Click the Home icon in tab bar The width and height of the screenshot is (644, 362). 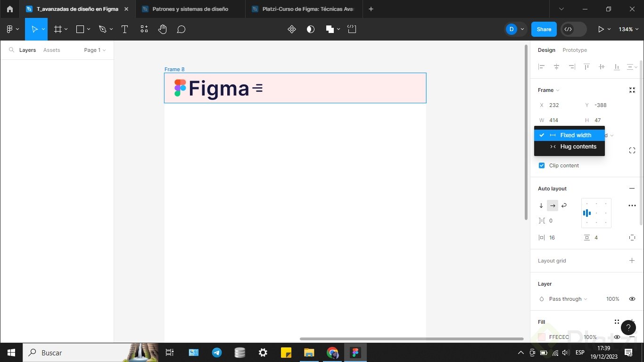point(10,9)
